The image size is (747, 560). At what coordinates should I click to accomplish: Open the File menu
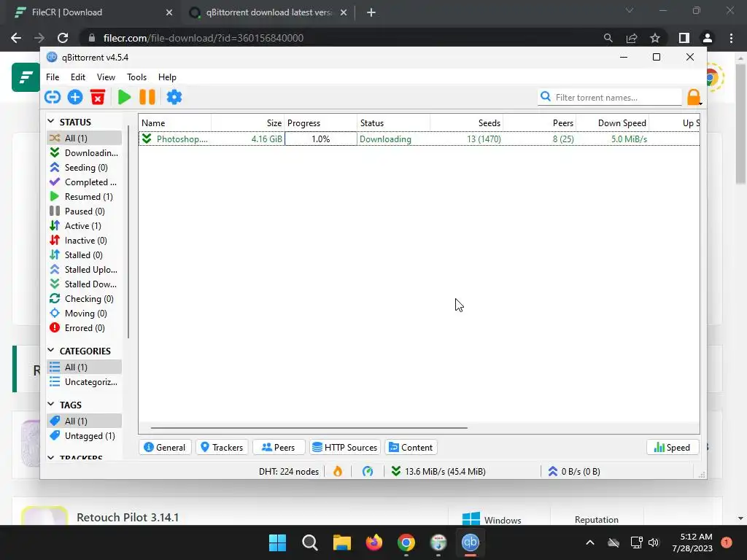(53, 77)
